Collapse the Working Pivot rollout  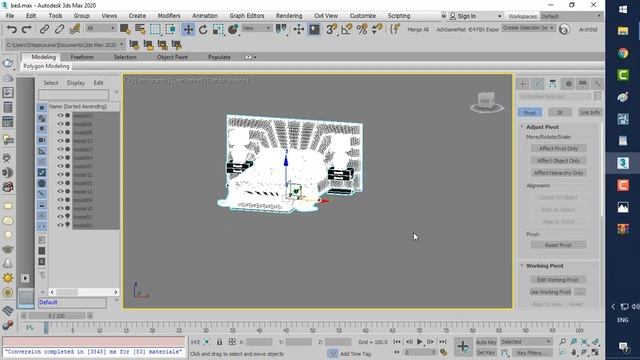[544, 266]
